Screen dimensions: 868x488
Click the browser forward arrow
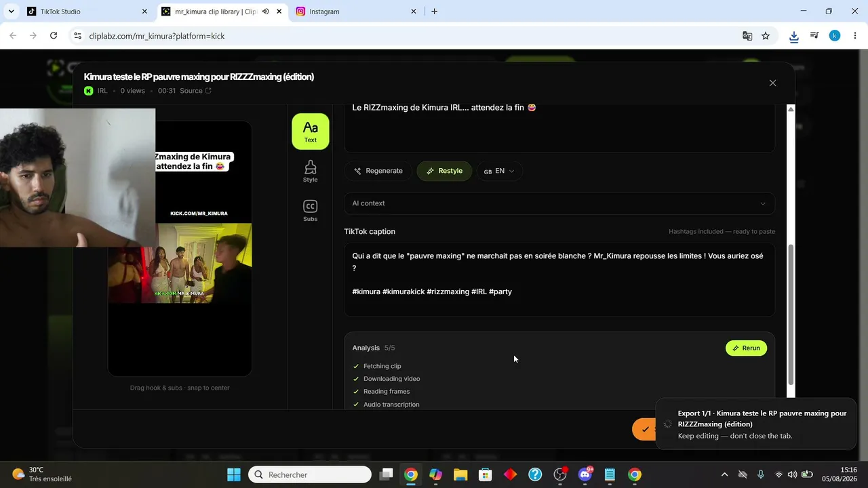click(33, 36)
